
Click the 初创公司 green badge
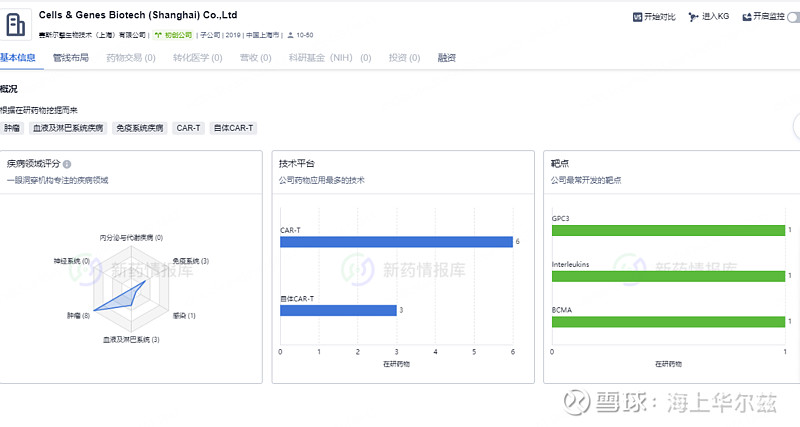[173, 35]
